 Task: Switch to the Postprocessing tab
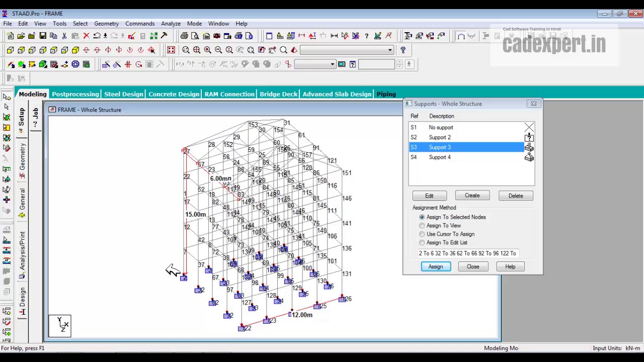(75, 94)
